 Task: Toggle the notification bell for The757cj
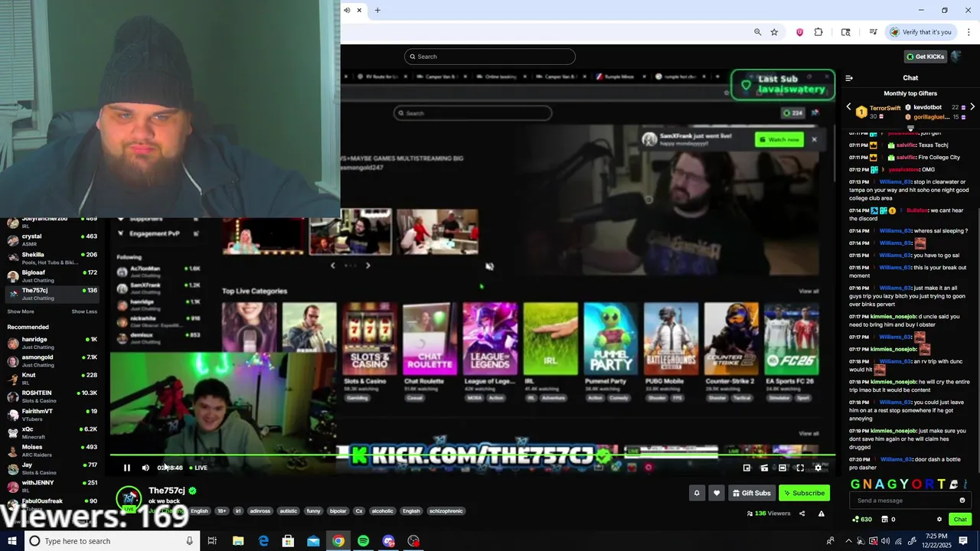[697, 493]
